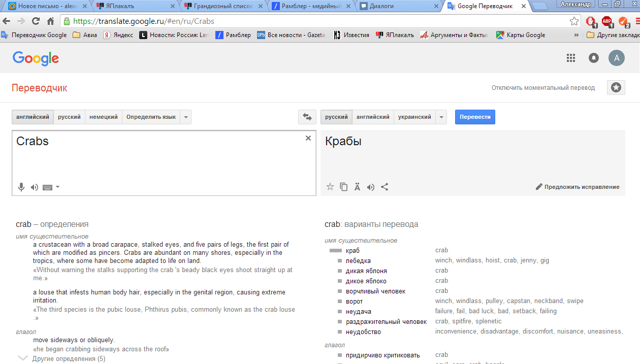640x364 pixels.
Task: Open Другие закладки folder
Action: pyautogui.click(x=613, y=35)
